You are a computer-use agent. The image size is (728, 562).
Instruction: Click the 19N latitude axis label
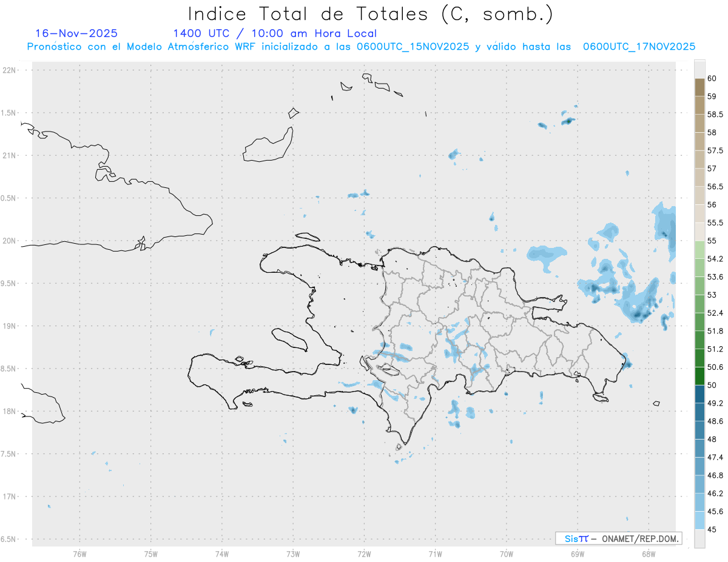tap(10, 326)
